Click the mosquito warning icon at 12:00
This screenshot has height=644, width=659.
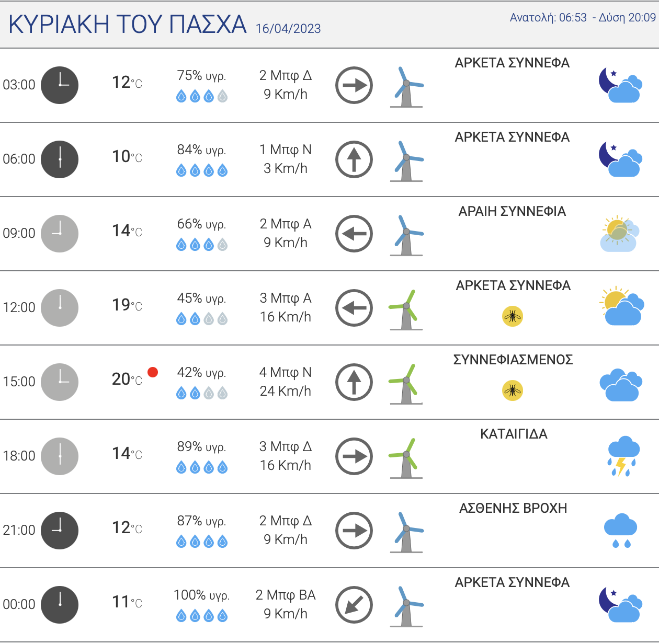pos(513,316)
